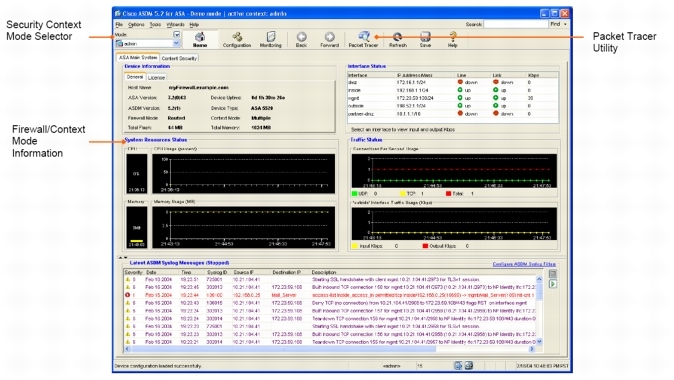Click the Forward navigation button
The width and height of the screenshot is (674, 380).
tap(330, 40)
